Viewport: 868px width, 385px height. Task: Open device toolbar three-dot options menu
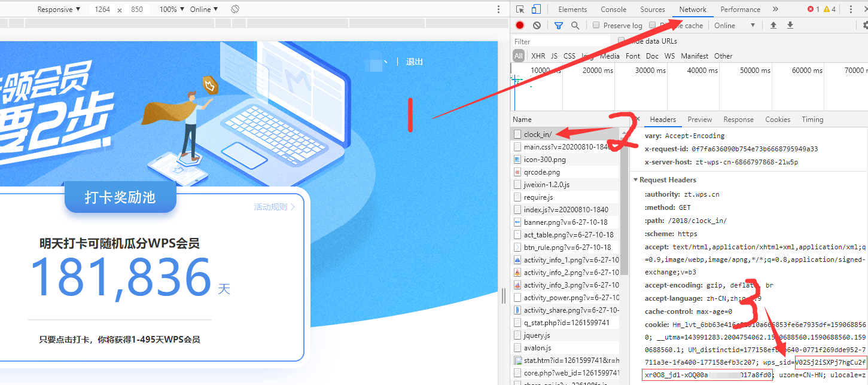499,9
